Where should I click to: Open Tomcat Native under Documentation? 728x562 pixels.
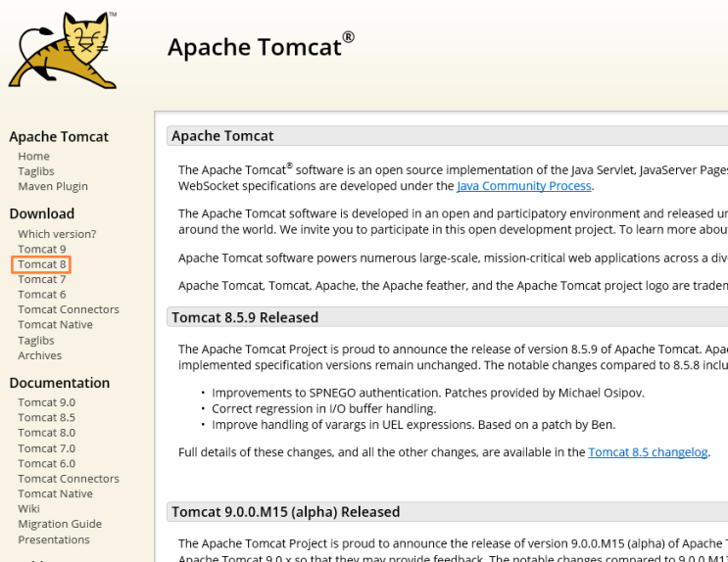pyautogui.click(x=55, y=493)
